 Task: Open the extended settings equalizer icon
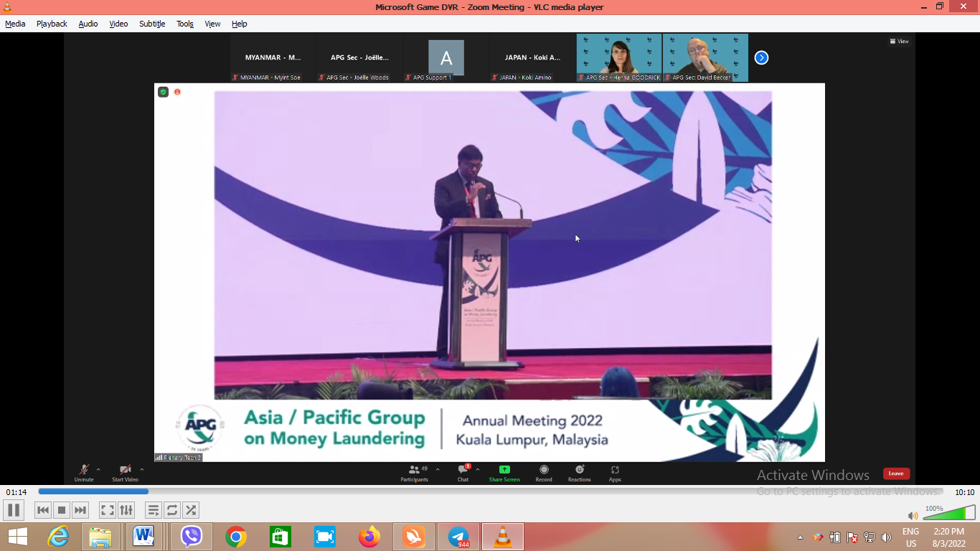pos(126,510)
